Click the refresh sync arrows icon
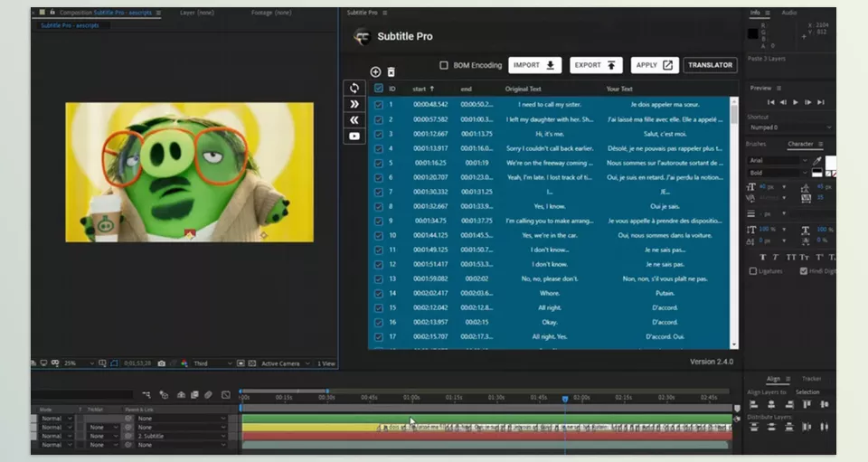Viewport: 868px width, 462px height. (x=354, y=88)
